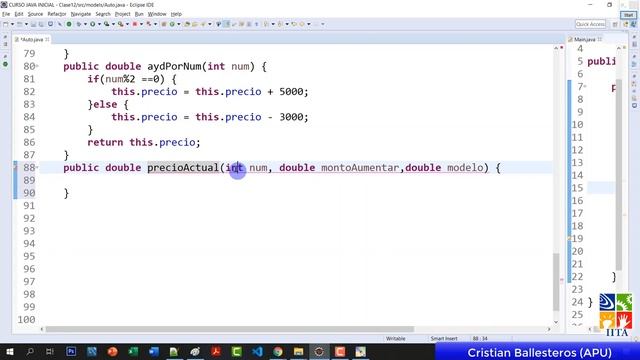
Task: Expand the dropdown next to the red icon
Action: pos(141,24)
